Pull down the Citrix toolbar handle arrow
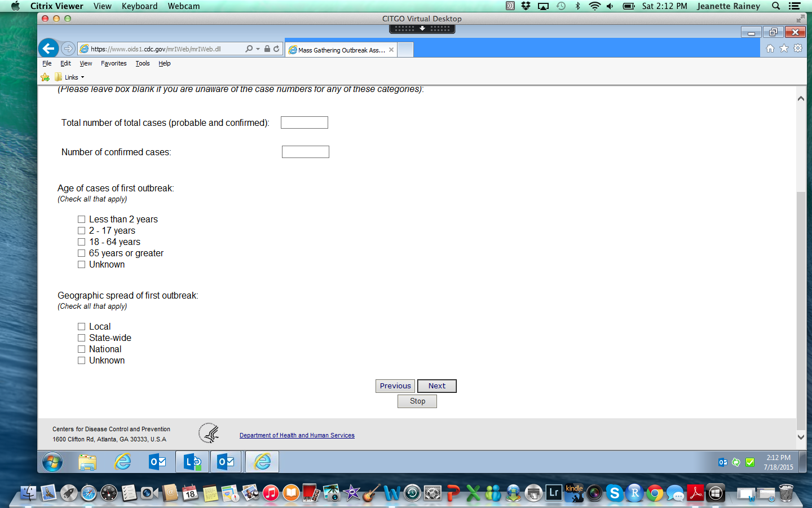 point(422,28)
